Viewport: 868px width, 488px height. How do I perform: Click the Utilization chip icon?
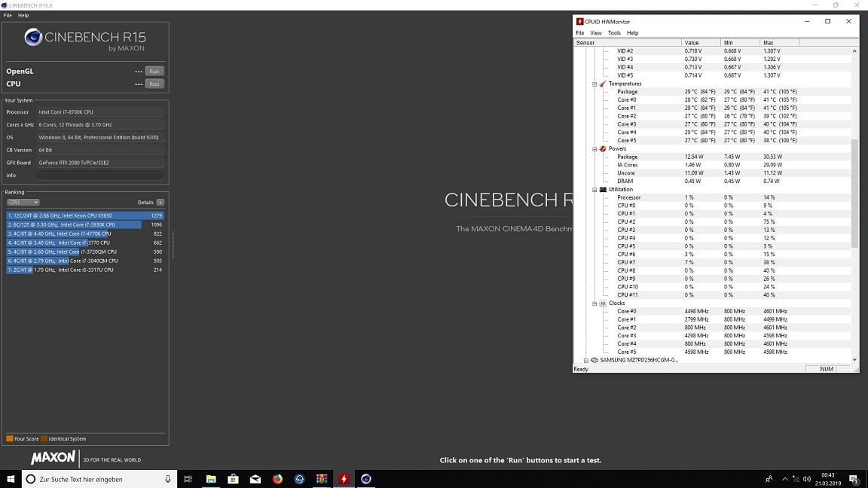click(603, 190)
